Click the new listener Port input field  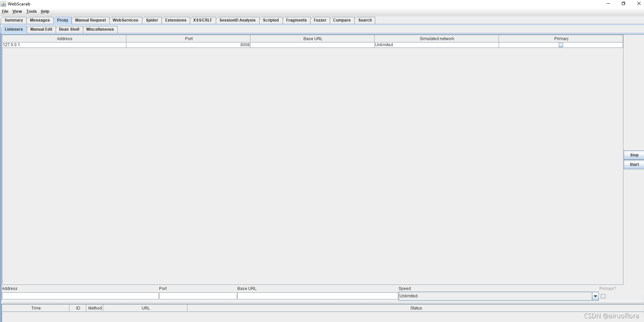(198, 296)
